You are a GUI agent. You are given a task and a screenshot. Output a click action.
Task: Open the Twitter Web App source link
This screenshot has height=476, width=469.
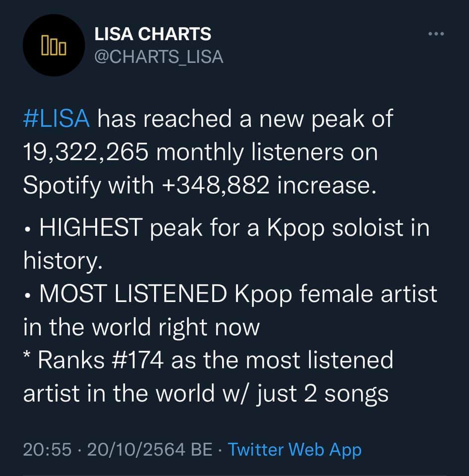coord(295,450)
